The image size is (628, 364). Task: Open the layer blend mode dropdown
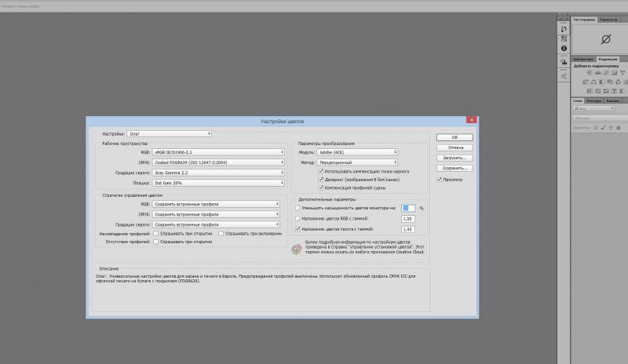pyautogui.click(x=600, y=118)
